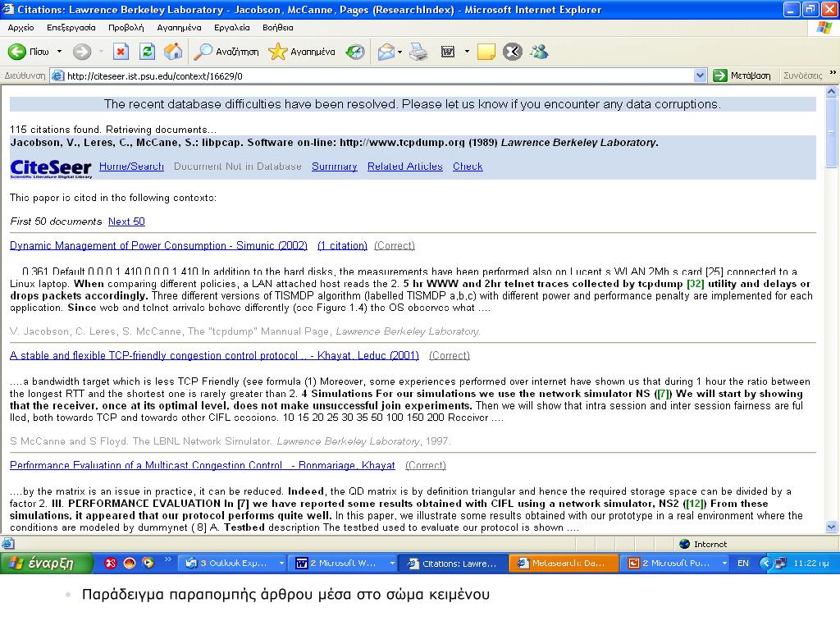
Task: Expand the Outlook Express taskbar group arrow
Action: (281, 563)
